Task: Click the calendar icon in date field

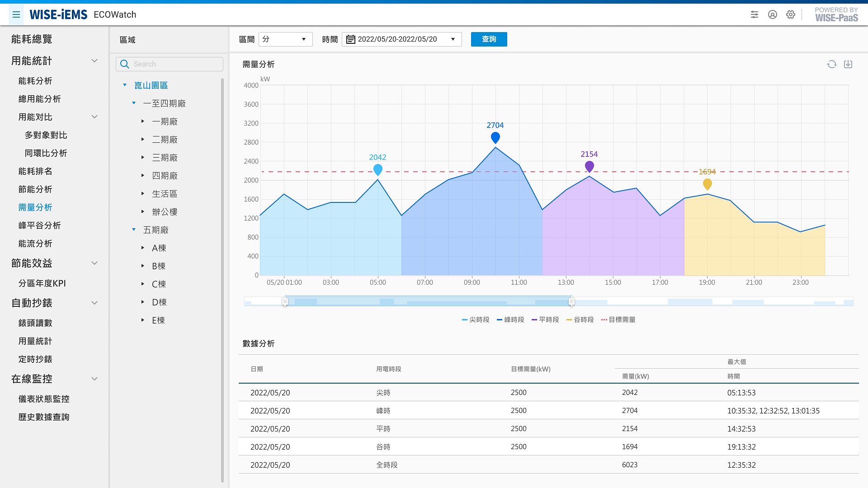Action: point(351,39)
